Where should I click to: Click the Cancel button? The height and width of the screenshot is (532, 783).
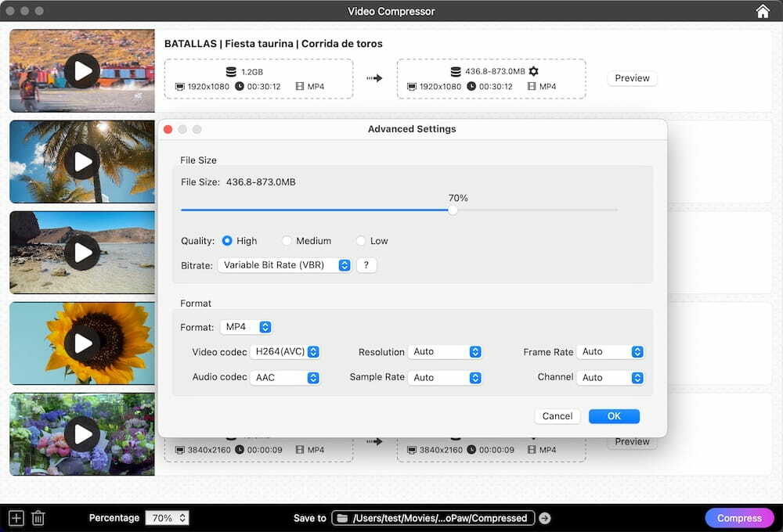pos(557,416)
